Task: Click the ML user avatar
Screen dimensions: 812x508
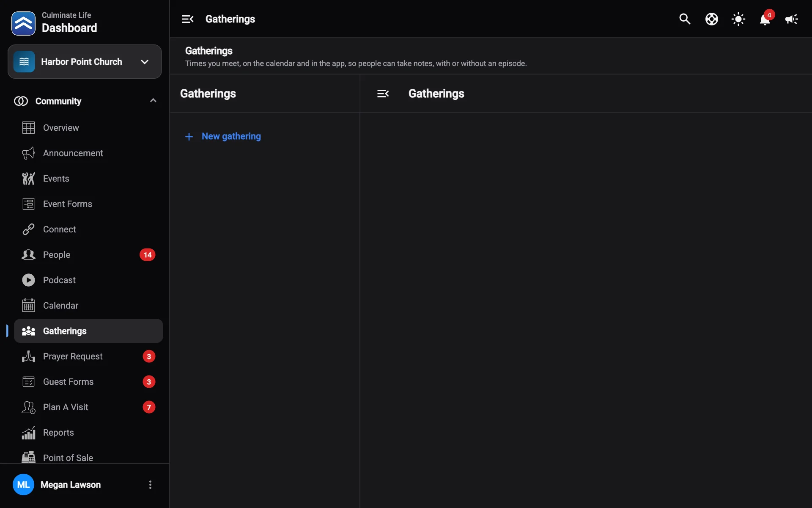Action: pos(23,485)
